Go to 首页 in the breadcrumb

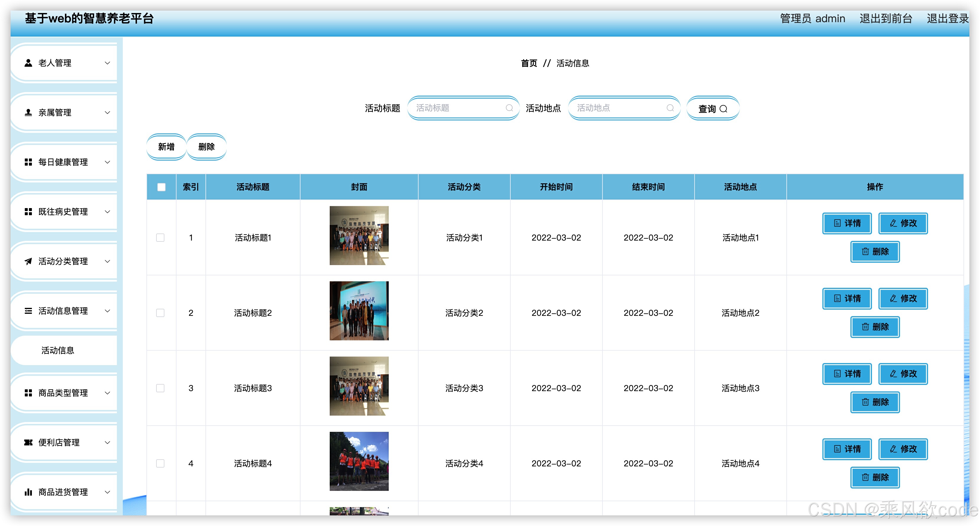[529, 63]
